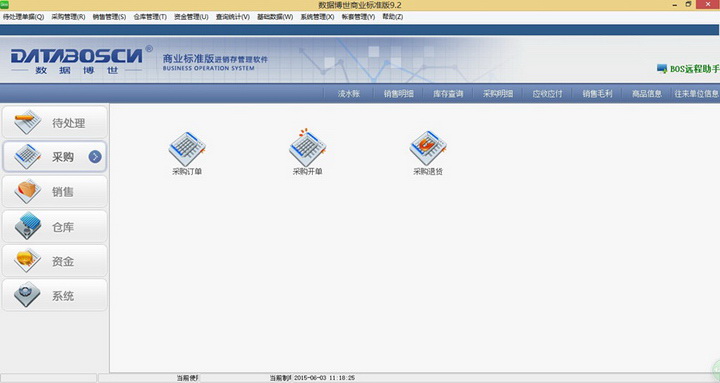Image resolution: width=720 pixels, height=383 pixels.
Task: Select the 系统 sidebar module
Action: [55, 295]
